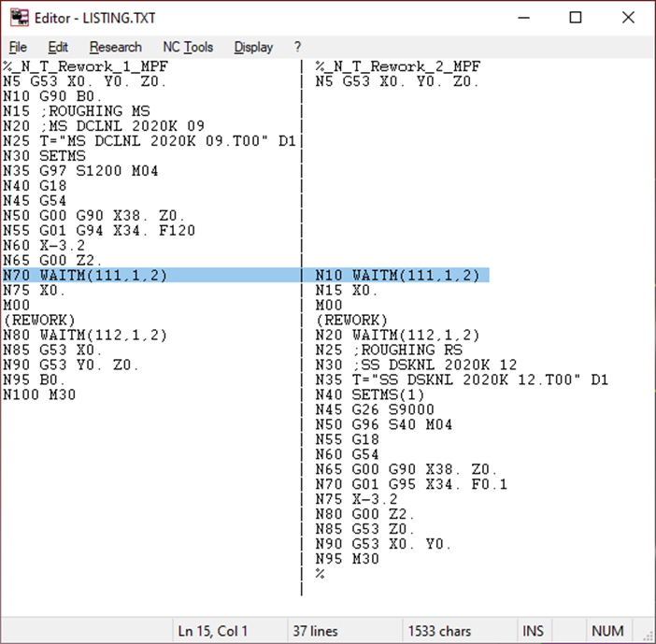Viewport: 656px width, 644px height.
Task: Select highlighted line N70 WAITM(111,1,2)
Action: point(85,275)
